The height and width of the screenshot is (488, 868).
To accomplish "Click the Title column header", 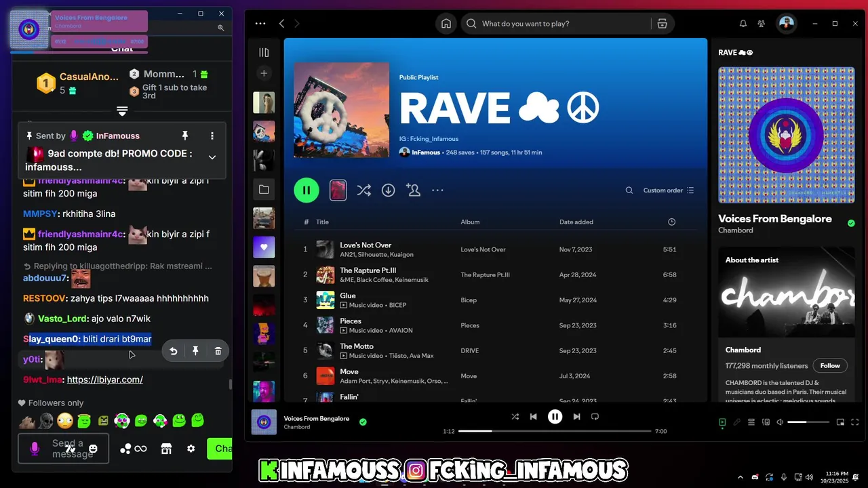I will coord(322,222).
